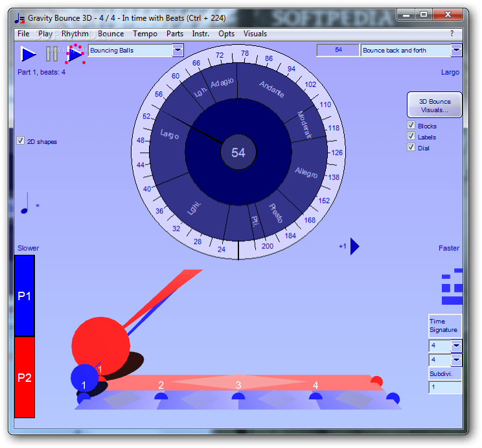Toggle the 2D shapes checkbox

pyautogui.click(x=20, y=141)
